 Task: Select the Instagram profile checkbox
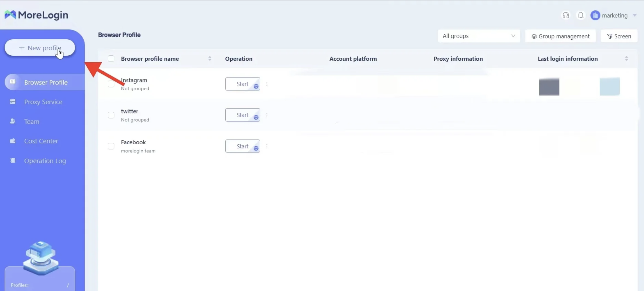coord(111,84)
